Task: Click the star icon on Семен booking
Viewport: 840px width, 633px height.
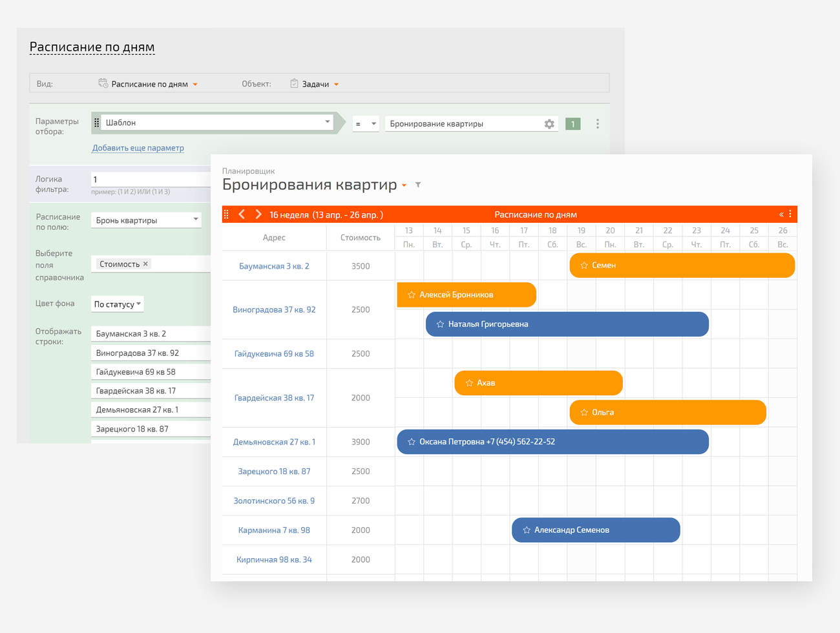Action: [x=584, y=265]
